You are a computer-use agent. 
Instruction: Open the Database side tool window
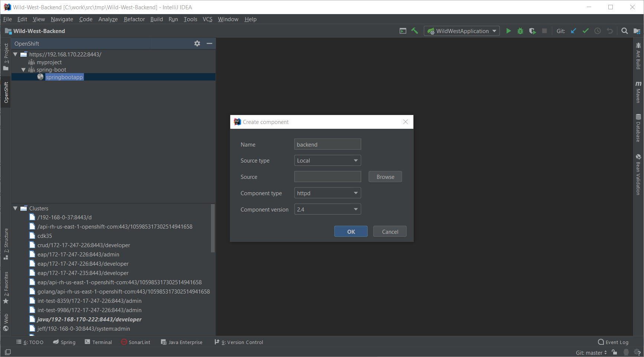638,128
